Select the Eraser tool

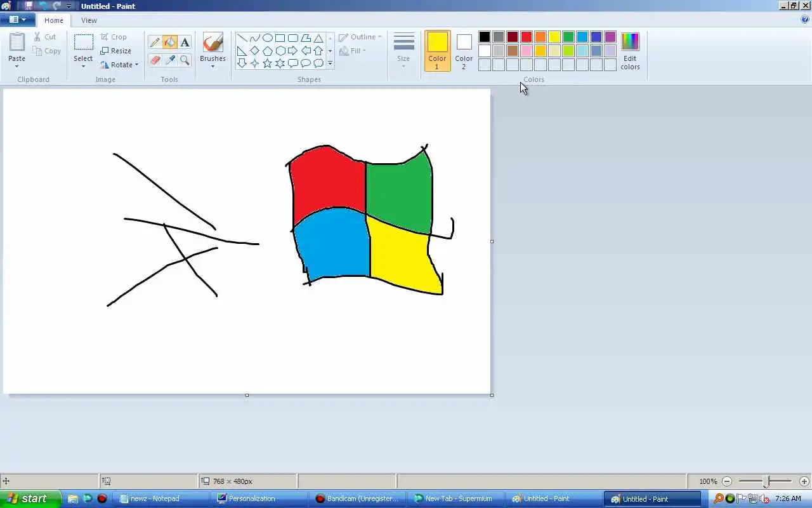(x=155, y=60)
